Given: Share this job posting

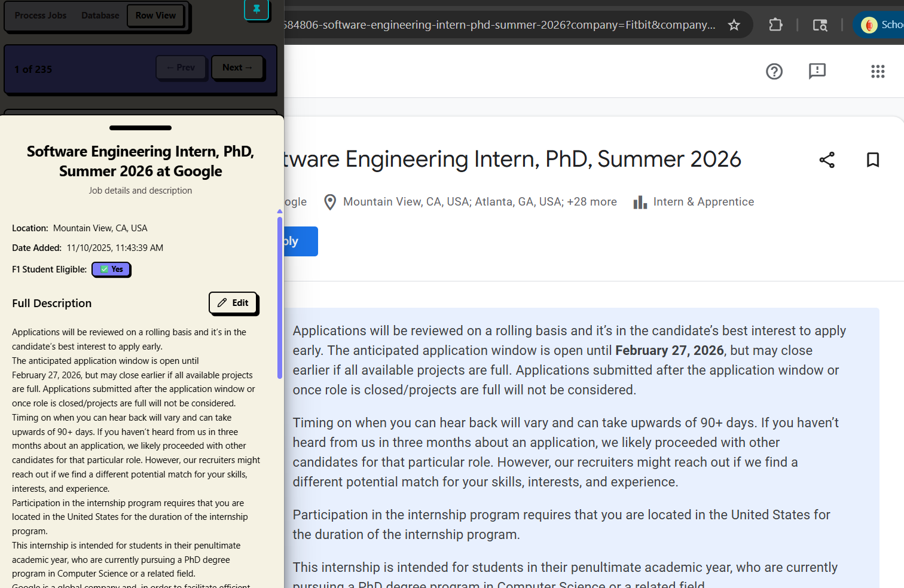Looking at the screenshot, I should pyautogui.click(x=826, y=160).
